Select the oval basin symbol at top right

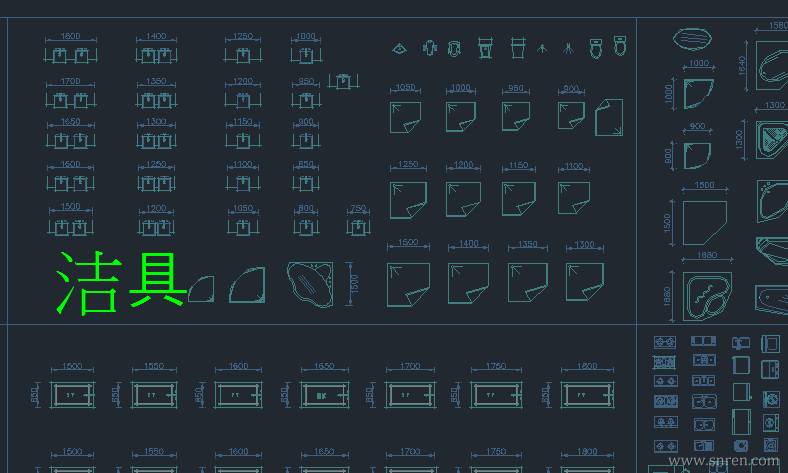(693, 39)
